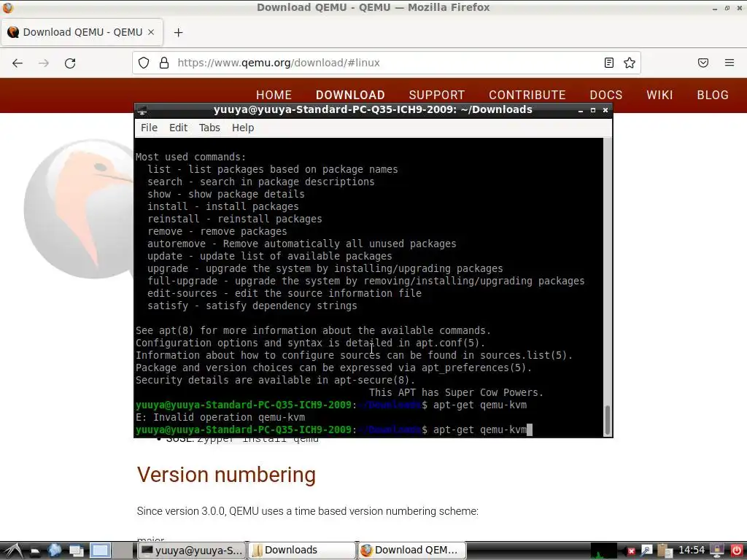Open DOWNLOAD on QEMU site navigation

(x=350, y=95)
